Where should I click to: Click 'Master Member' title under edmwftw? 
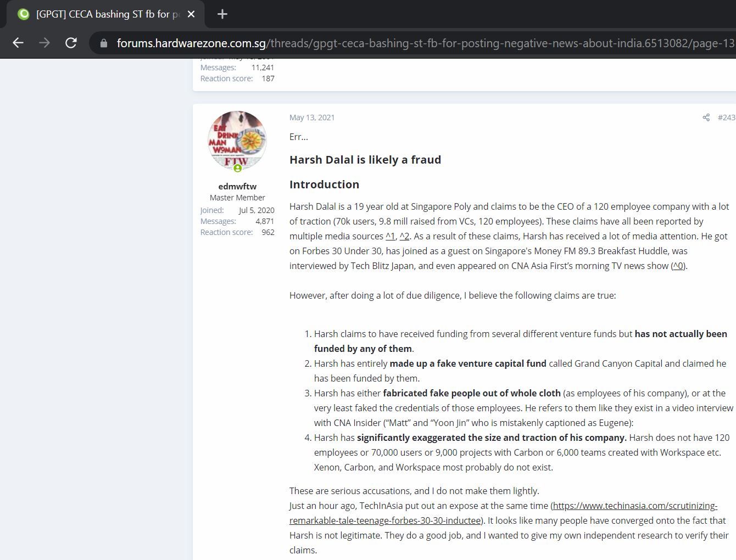pyautogui.click(x=237, y=198)
